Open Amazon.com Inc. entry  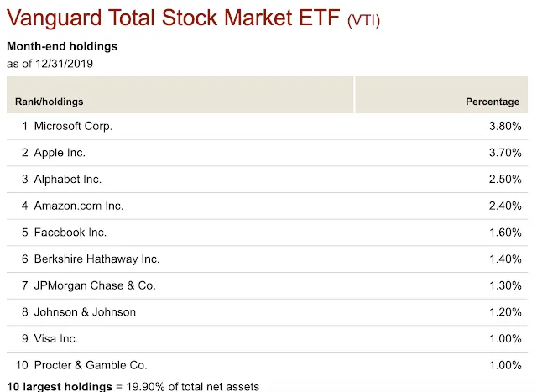point(78,206)
